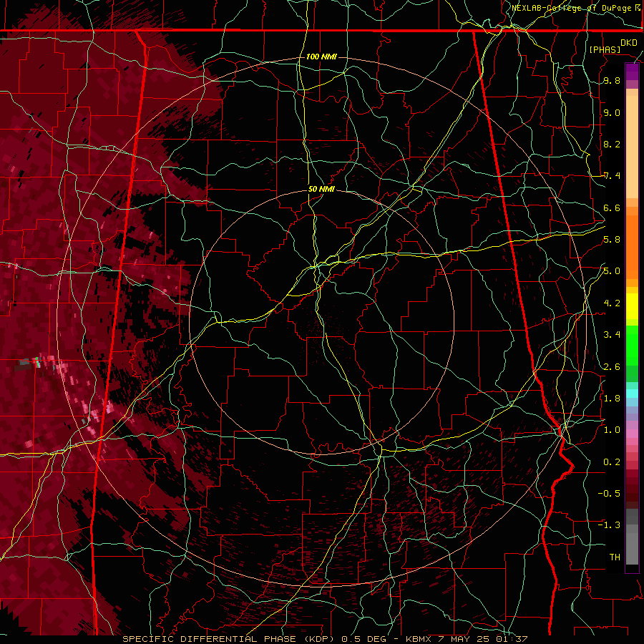Click the 100 NMI range ring label
Viewport: 644px width, 644px height.
click(321, 57)
